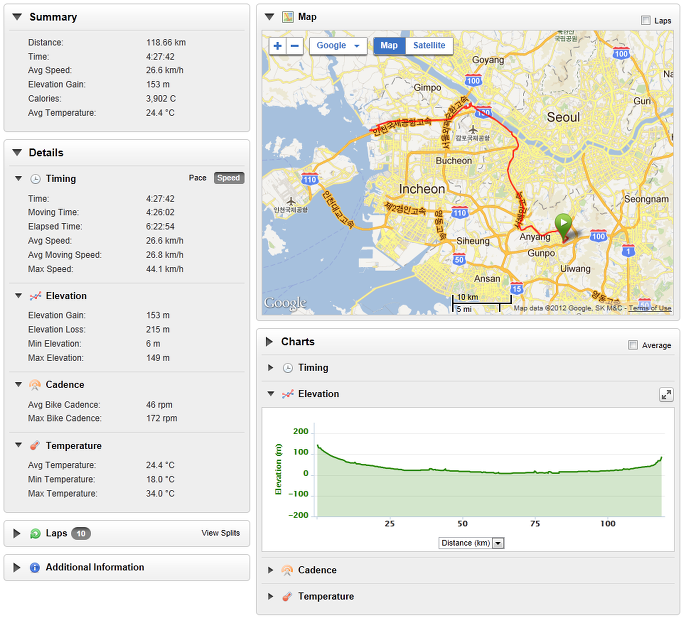This screenshot has width=686, height=623.
Task: Open the Google map provider dropdown
Action: pyautogui.click(x=338, y=46)
